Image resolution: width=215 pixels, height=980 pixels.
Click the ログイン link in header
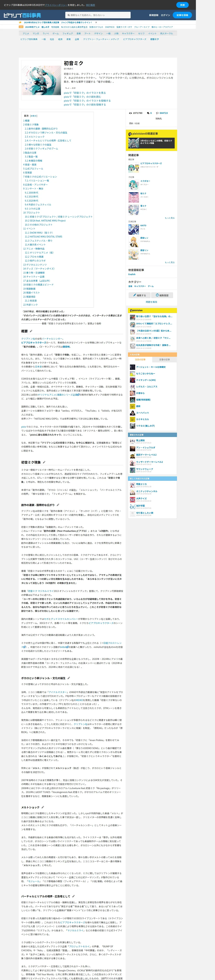(166, 15)
